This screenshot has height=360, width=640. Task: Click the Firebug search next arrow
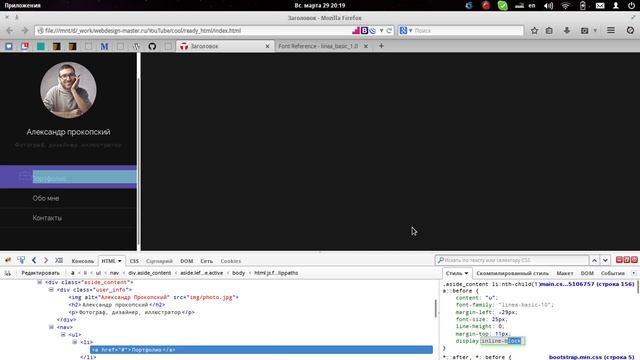click(605, 260)
